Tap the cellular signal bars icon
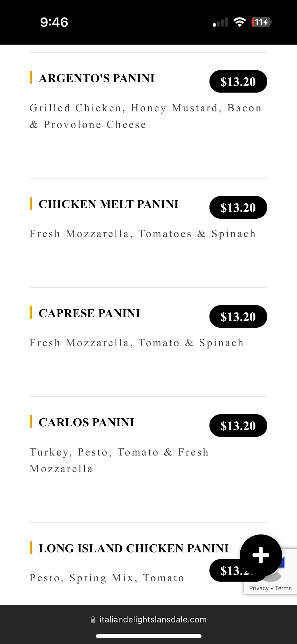 [220, 22]
